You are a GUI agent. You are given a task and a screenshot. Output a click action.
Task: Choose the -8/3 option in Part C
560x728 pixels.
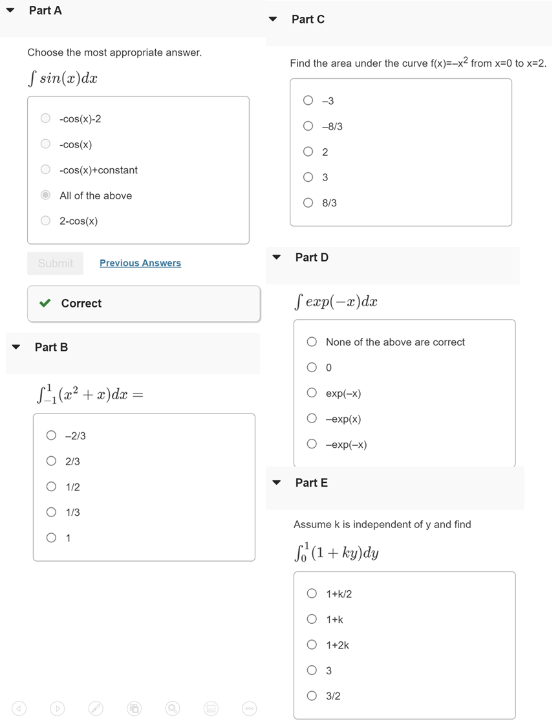tap(308, 126)
